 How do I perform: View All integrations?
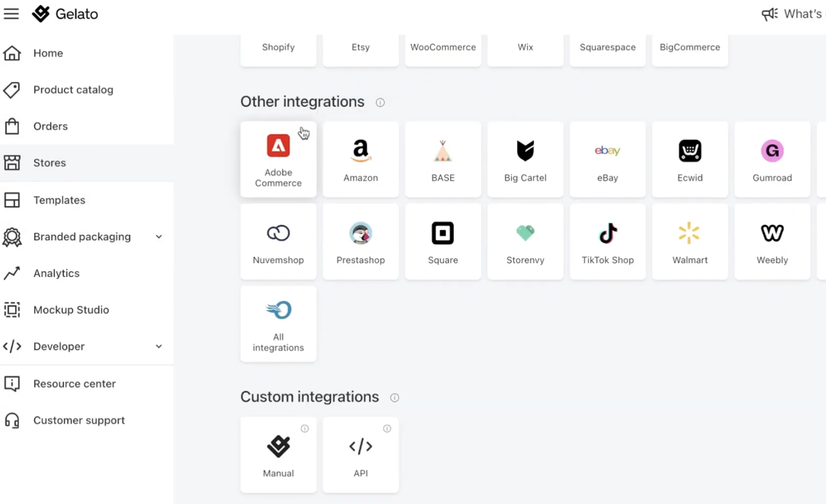tap(278, 324)
